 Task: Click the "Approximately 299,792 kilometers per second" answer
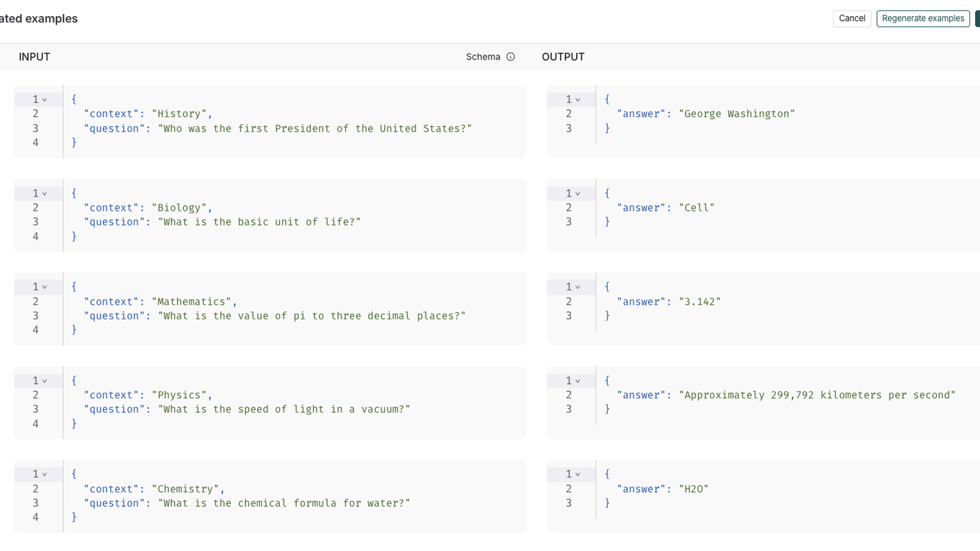pos(786,396)
